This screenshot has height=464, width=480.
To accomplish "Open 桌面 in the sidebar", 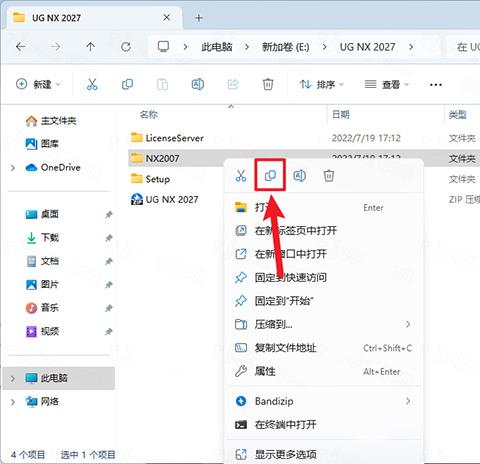I will point(42,214).
